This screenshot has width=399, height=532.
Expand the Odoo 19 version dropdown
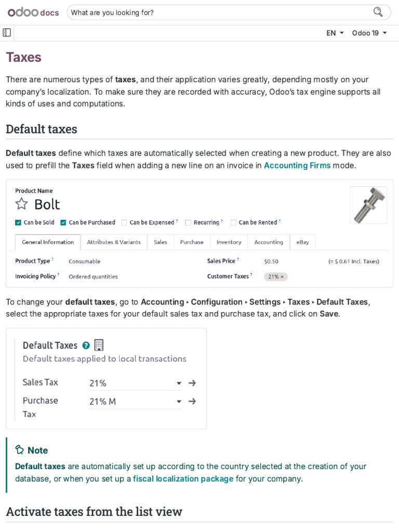click(369, 33)
